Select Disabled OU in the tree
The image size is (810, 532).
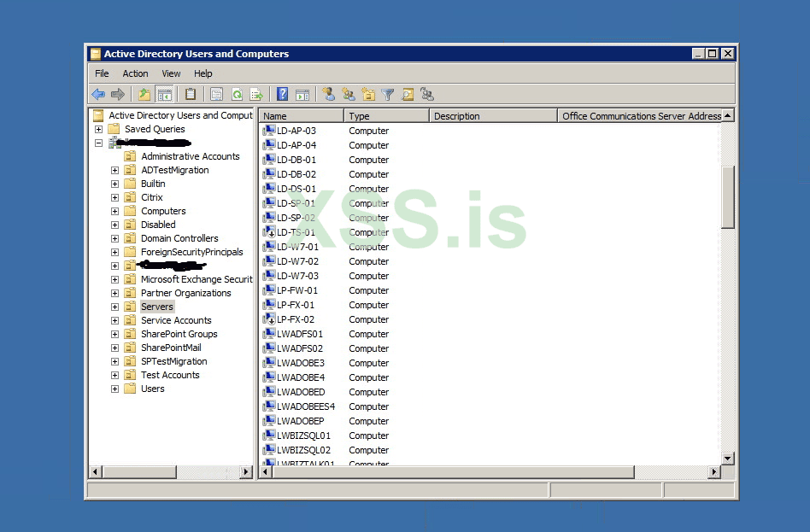pos(158,225)
